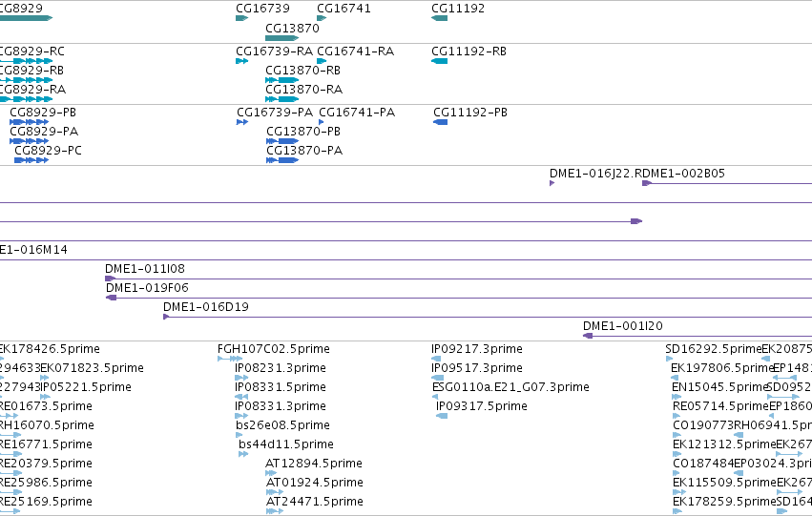This screenshot has width=812, height=516.
Task: Click the RE05714.5prime EST label
Action: (720, 406)
